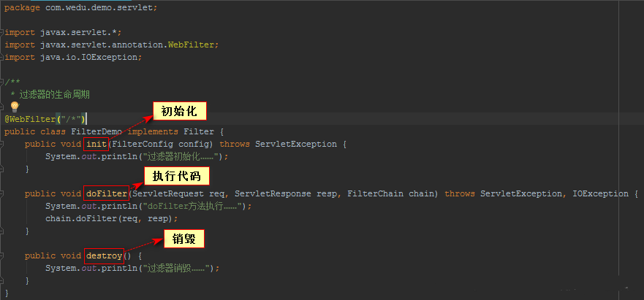Collapse the import statements fold marker
This screenshot has height=300, width=644.
3,32
